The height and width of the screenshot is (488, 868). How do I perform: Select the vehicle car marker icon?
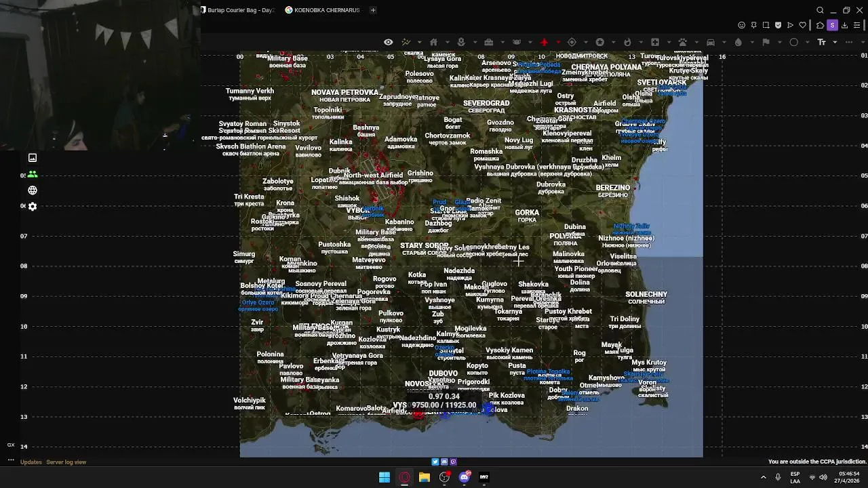(711, 42)
